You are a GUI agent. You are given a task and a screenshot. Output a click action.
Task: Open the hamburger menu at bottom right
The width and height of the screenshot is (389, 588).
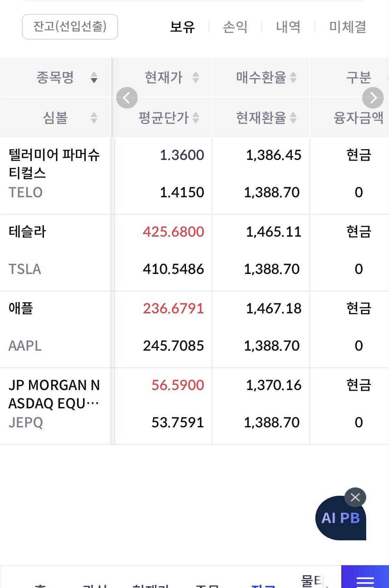[x=365, y=580]
